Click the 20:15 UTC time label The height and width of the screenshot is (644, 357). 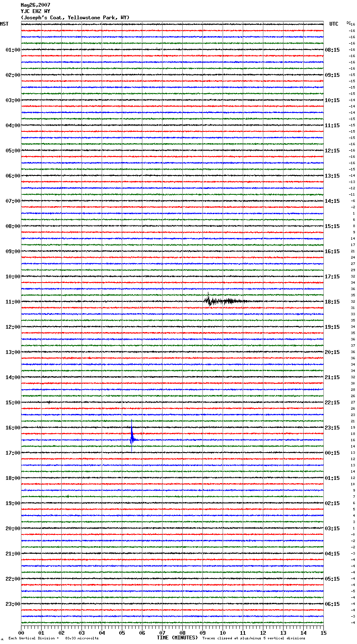332,352
